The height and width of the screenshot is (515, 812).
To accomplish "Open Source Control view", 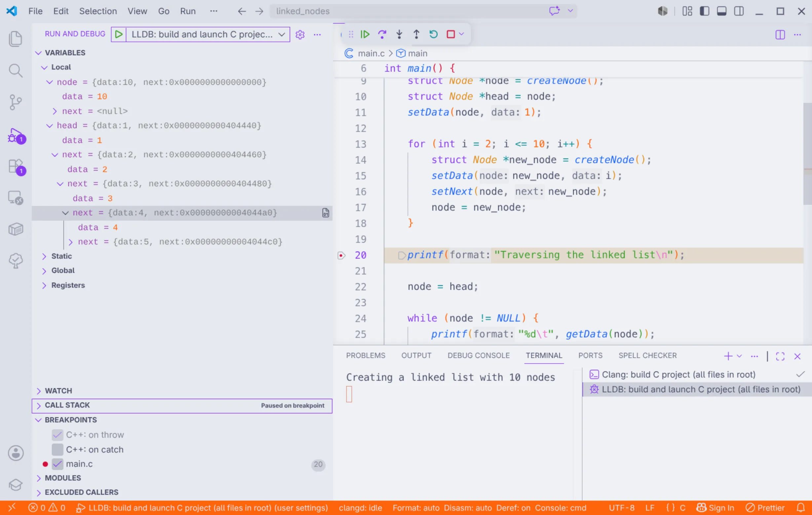I will (16, 102).
